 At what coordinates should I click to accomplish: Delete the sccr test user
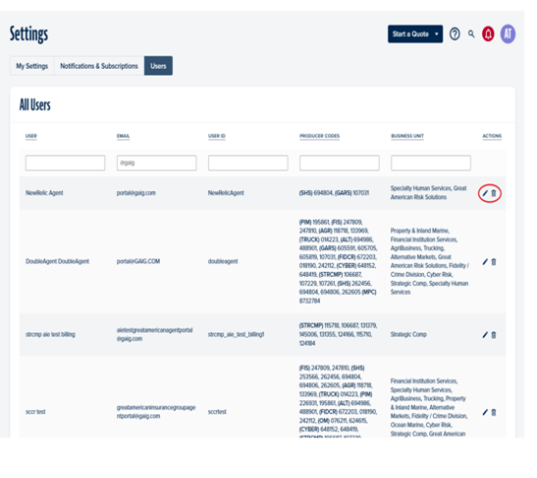pos(494,412)
